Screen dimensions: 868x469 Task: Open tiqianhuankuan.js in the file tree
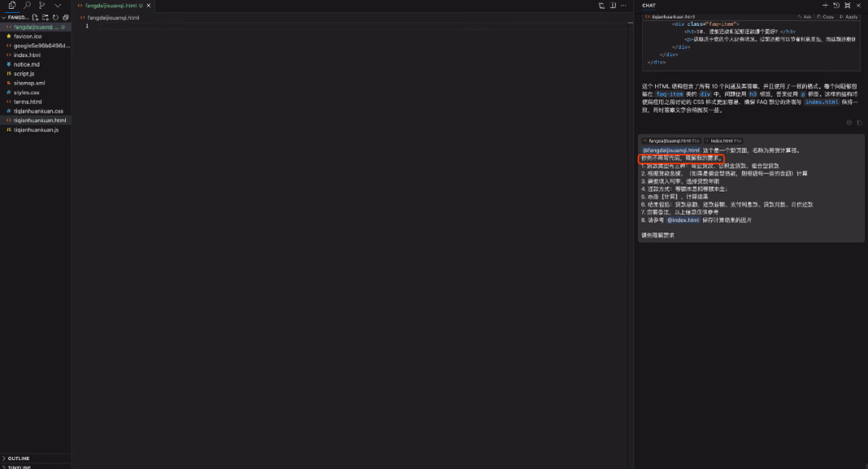tap(36, 130)
